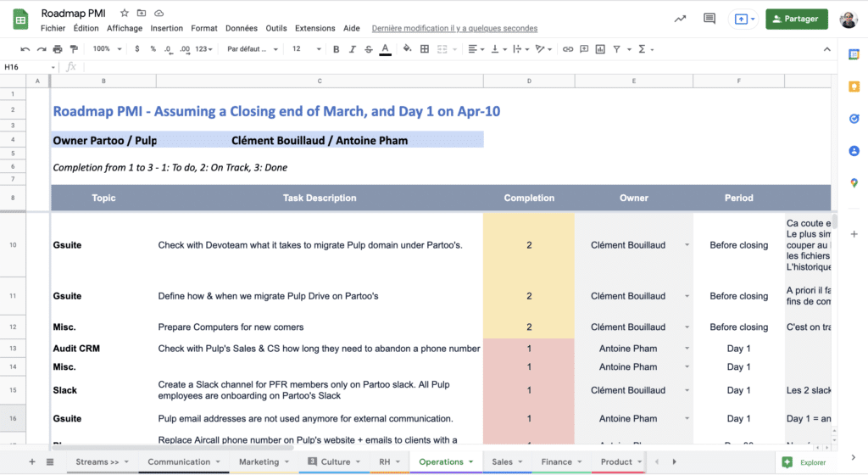This screenshot has height=475, width=868.
Task: Open the Édition menu
Action: pos(86,28)
